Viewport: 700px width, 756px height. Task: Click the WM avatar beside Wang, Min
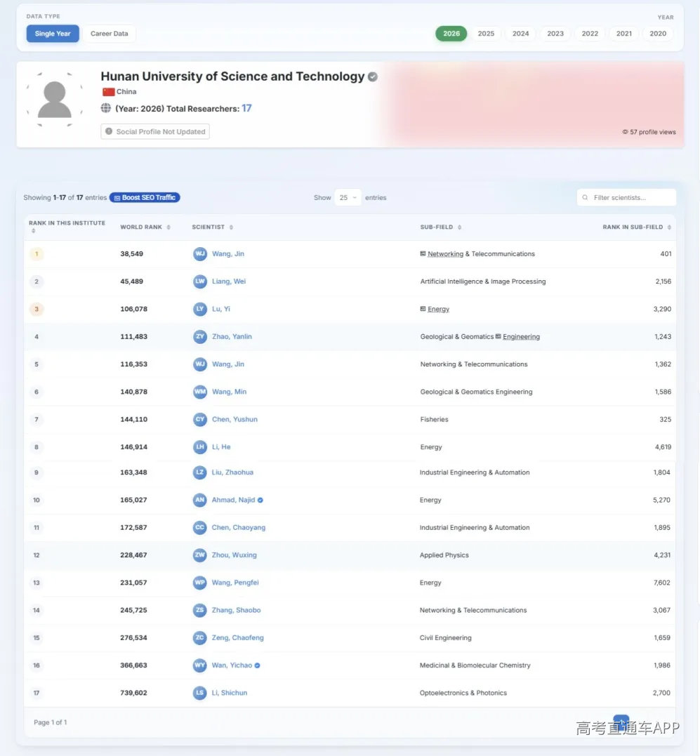tap(200, 392)
